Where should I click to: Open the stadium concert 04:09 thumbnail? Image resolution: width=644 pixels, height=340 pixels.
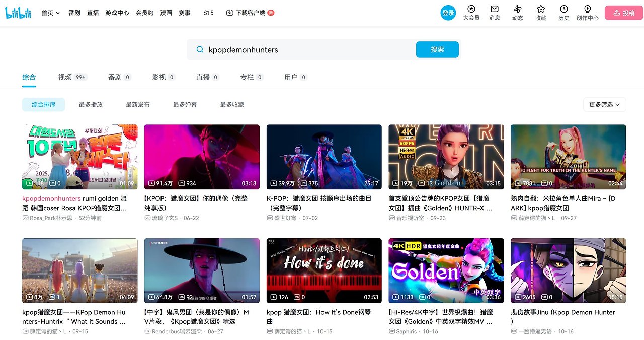[80, 270]
